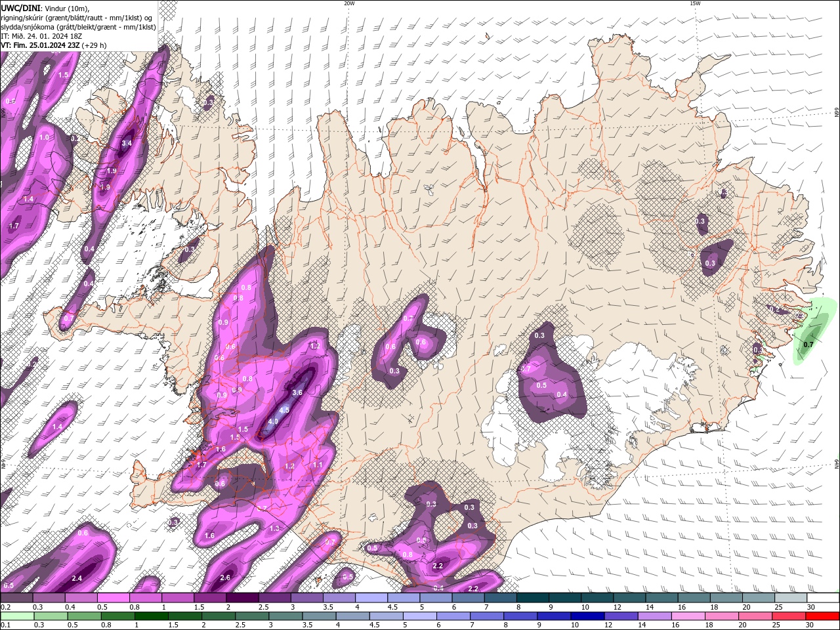Click the 0.1 label under the lower legend
Screen dimensions: 840x630
point(5,625)
